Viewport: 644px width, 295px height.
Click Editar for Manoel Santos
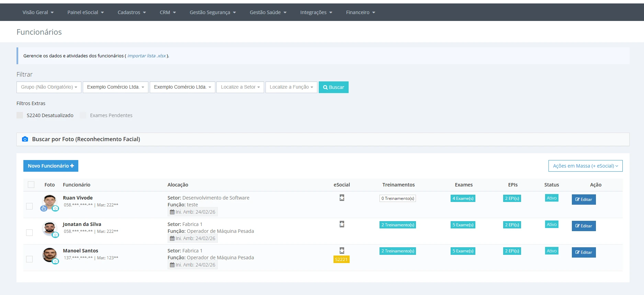[x=584, y=252]
